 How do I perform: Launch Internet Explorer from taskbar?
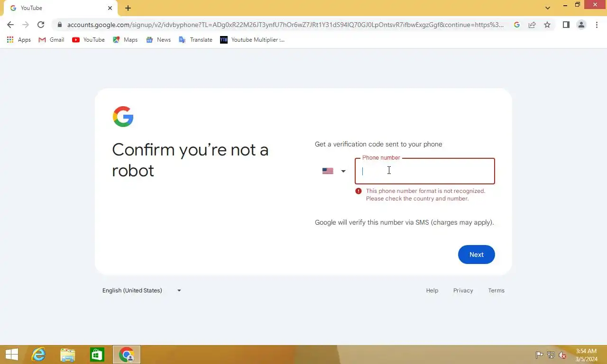[x=38, y=355]
